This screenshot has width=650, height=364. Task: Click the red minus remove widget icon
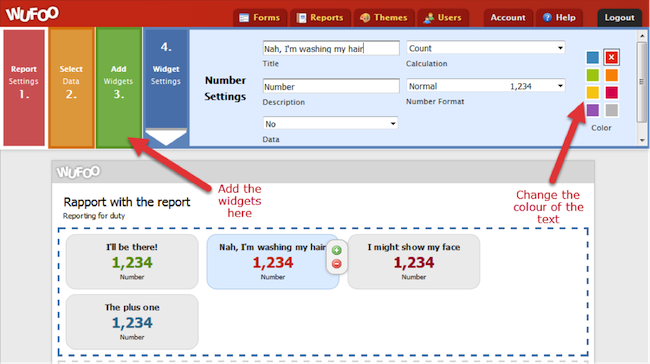pos(337,264)
